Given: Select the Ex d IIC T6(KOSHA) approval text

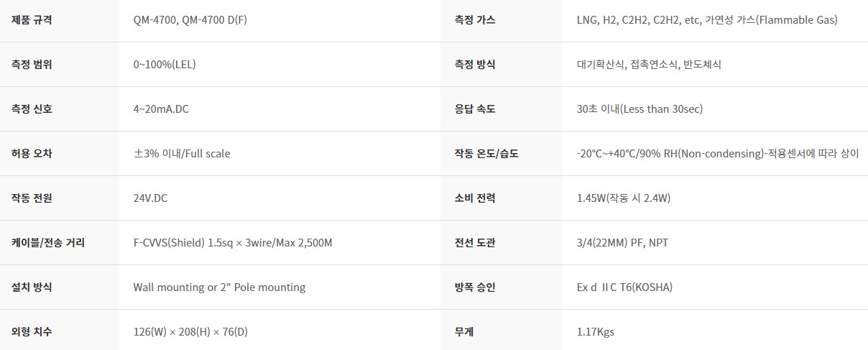Looking at the screenshot, I should [624, 287].
